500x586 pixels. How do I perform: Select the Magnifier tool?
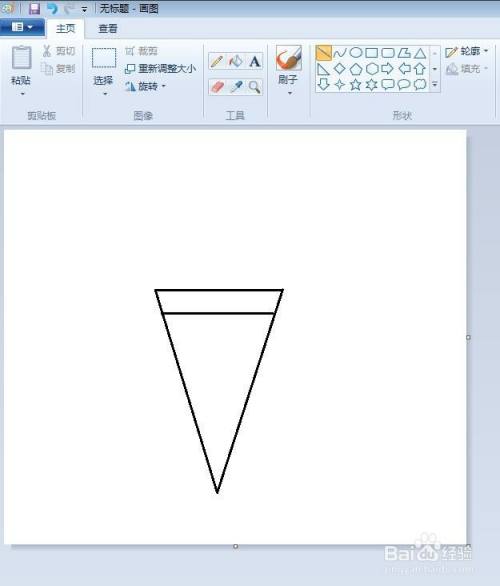(254, 87)
